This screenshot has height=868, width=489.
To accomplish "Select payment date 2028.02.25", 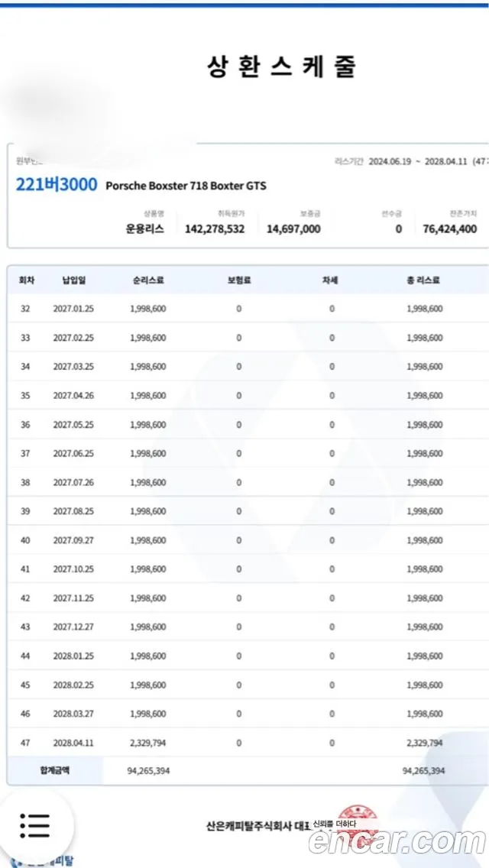I will [x=73, y=685].
